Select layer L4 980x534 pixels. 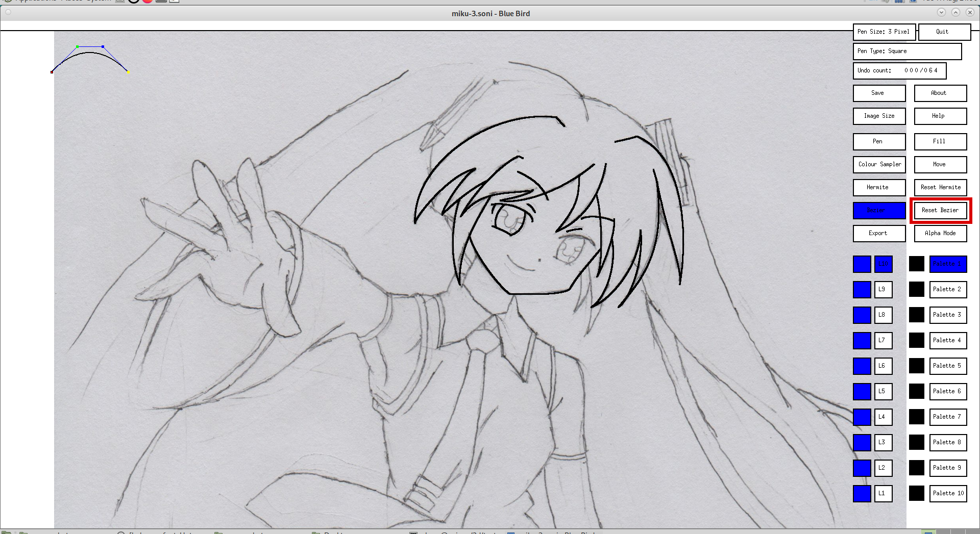(x=883, y=417)
